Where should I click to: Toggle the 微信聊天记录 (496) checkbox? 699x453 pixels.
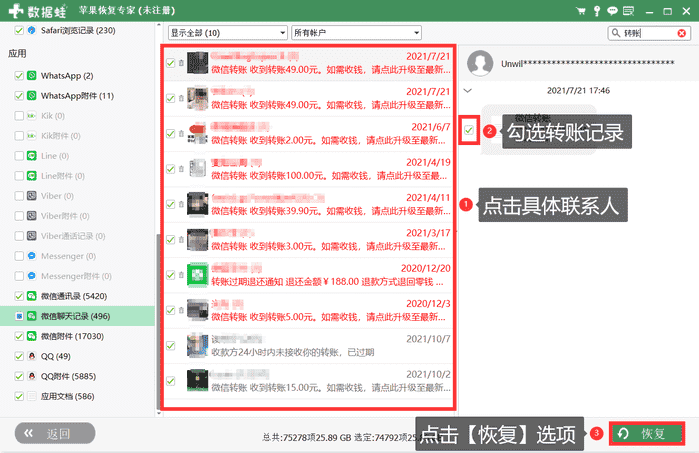click(x=19, y=316)
